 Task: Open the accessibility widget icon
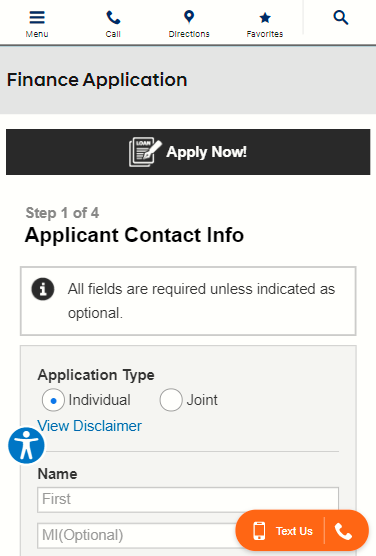tap(27, 445)
